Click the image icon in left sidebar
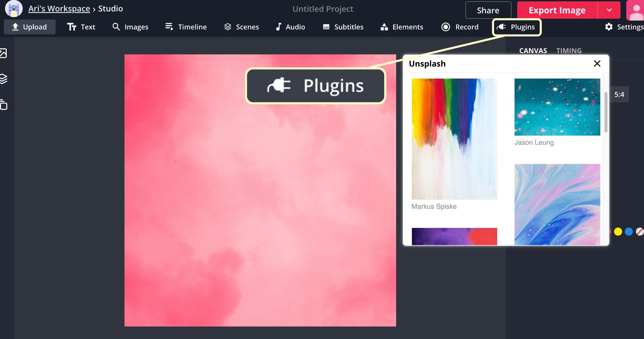The image size is (644, 339). (x=3, y=53)
